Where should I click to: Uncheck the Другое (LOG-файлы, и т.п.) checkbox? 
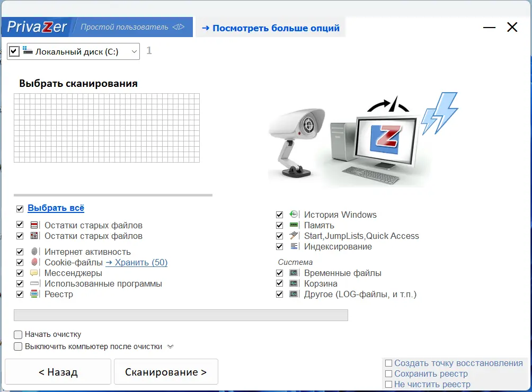pyautogui.click(x=279, y=294)
